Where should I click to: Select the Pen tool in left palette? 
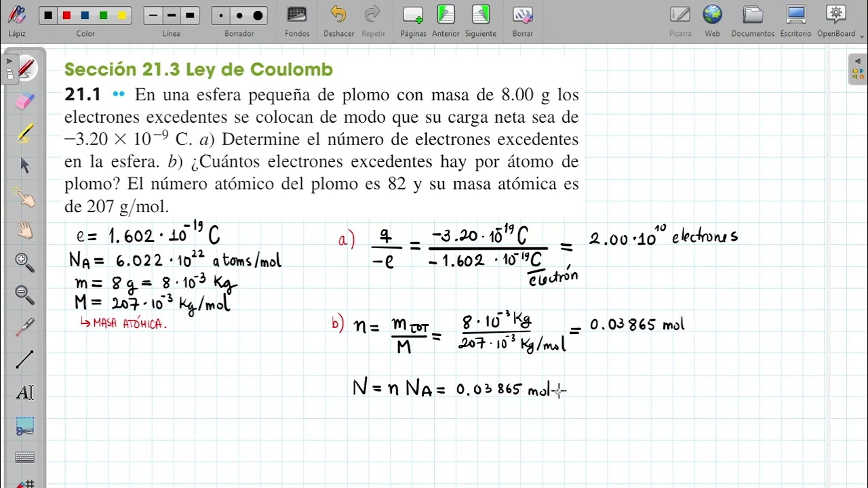[x=25, y=68]
